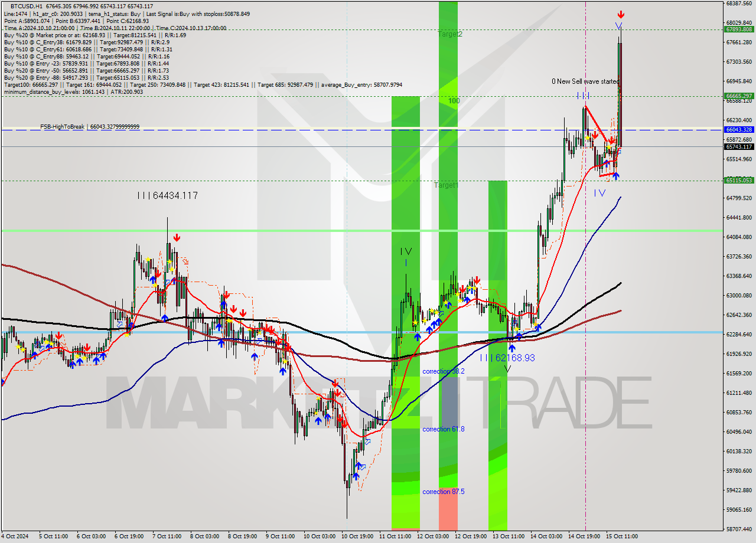Click the '14 Oct 19:00' time label
The image size is (756, 543).
[x=584, y=537]
